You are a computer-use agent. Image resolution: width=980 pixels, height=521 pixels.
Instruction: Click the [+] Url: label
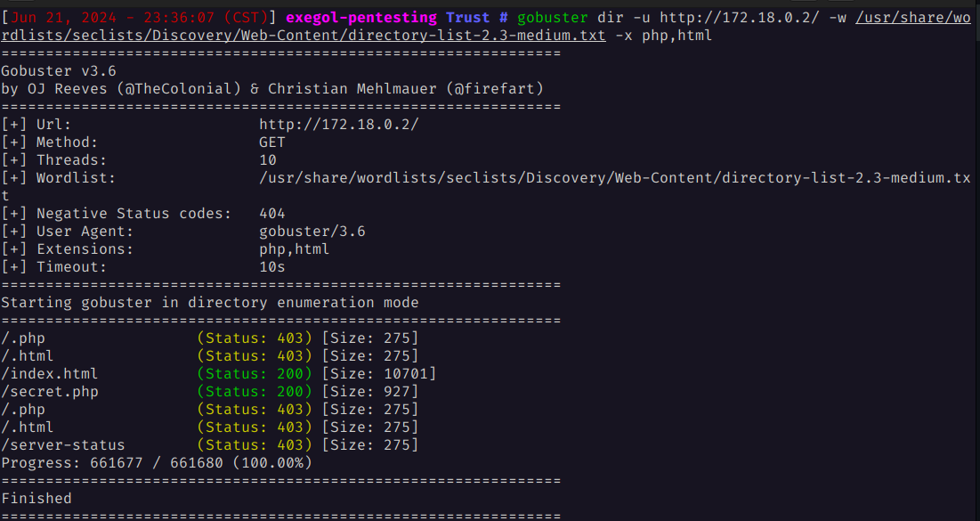pyautogui.click(x=36, y=125)
